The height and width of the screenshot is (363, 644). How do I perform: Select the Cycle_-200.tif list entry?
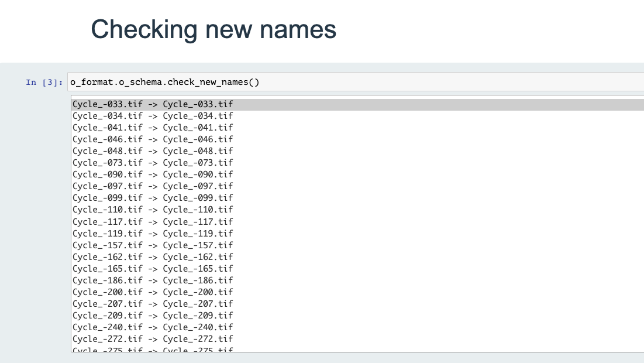pyautogui.click(x=153, y=292)
